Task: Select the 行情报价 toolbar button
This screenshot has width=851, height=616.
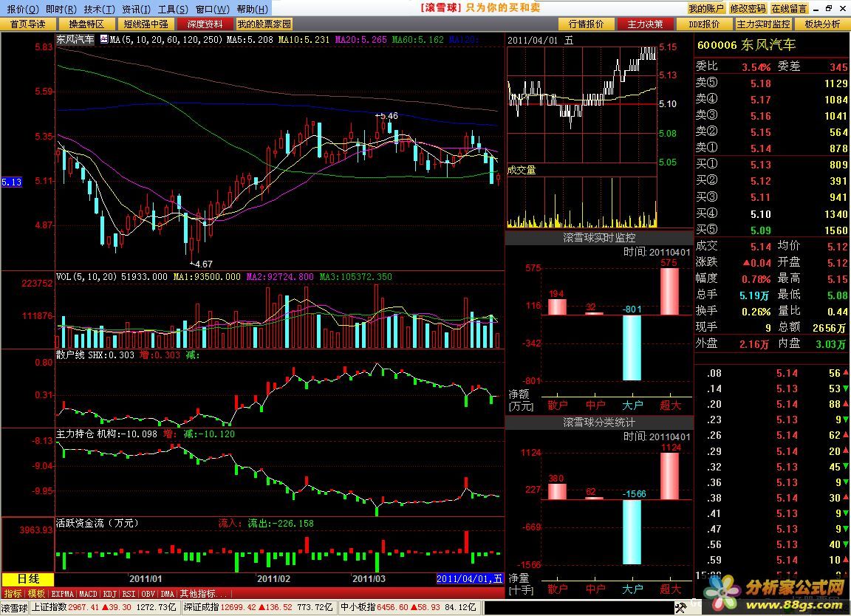Action: 586,24
